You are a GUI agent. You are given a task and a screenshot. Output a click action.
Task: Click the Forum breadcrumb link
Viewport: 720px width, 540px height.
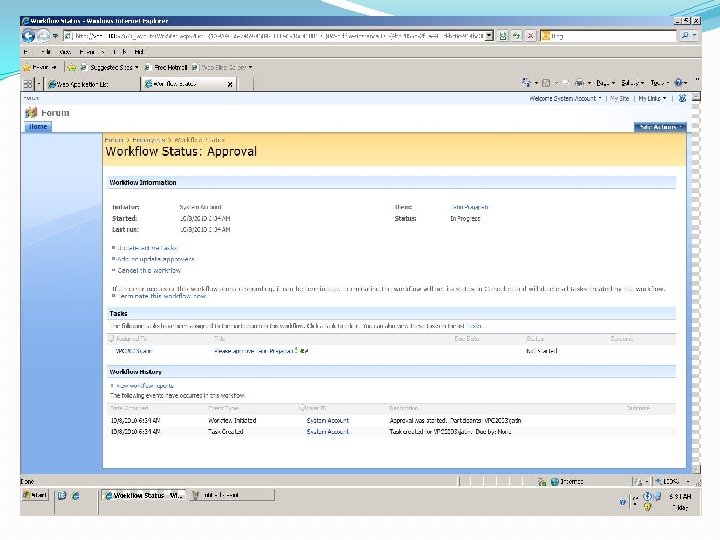[113, 140]
